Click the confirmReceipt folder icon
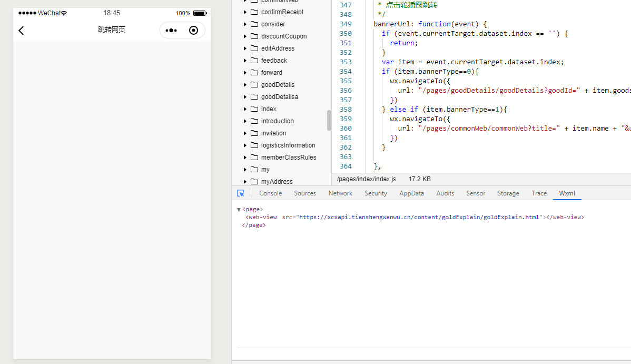Screen dimensions: 631x364 pos(254,12)
